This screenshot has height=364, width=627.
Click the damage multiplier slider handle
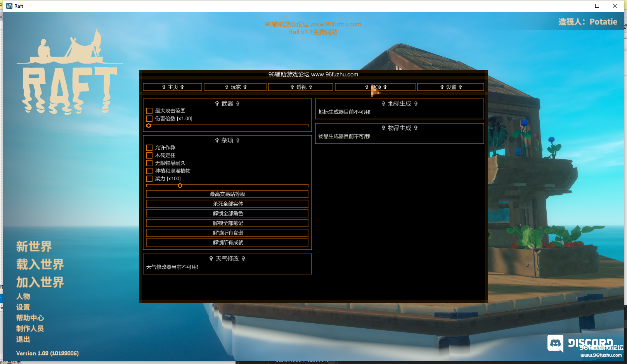[x=149, y=126]
